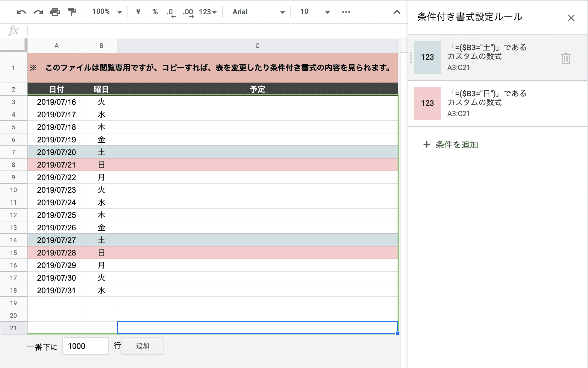
Task: Collapse the toolbar with the up chevron
Action: (x=397, y=12)
